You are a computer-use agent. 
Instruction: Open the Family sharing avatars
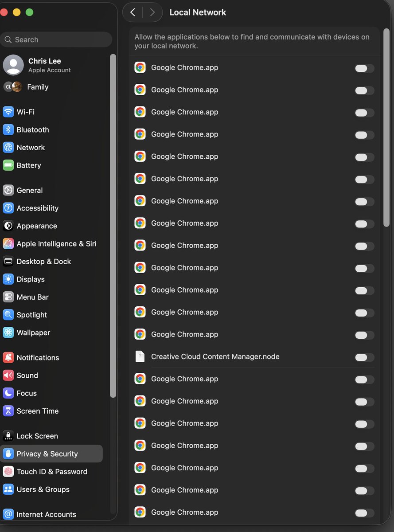(13, 86)
